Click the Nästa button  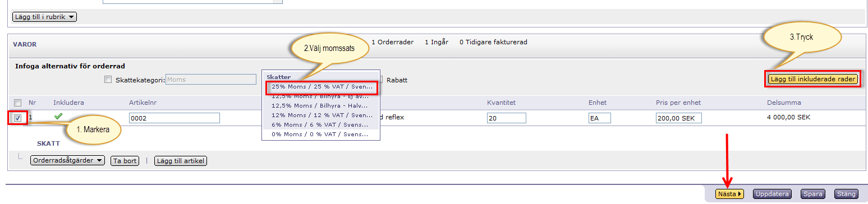pos(730,194)
